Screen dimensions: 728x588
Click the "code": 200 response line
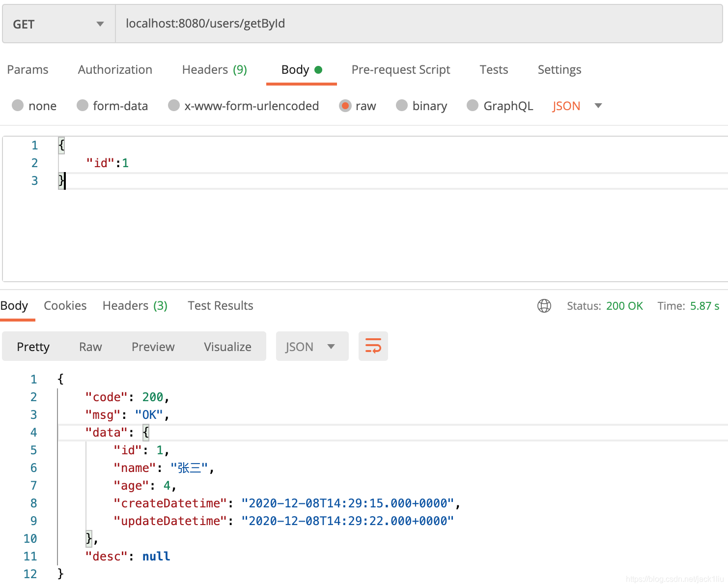(127, 397)
